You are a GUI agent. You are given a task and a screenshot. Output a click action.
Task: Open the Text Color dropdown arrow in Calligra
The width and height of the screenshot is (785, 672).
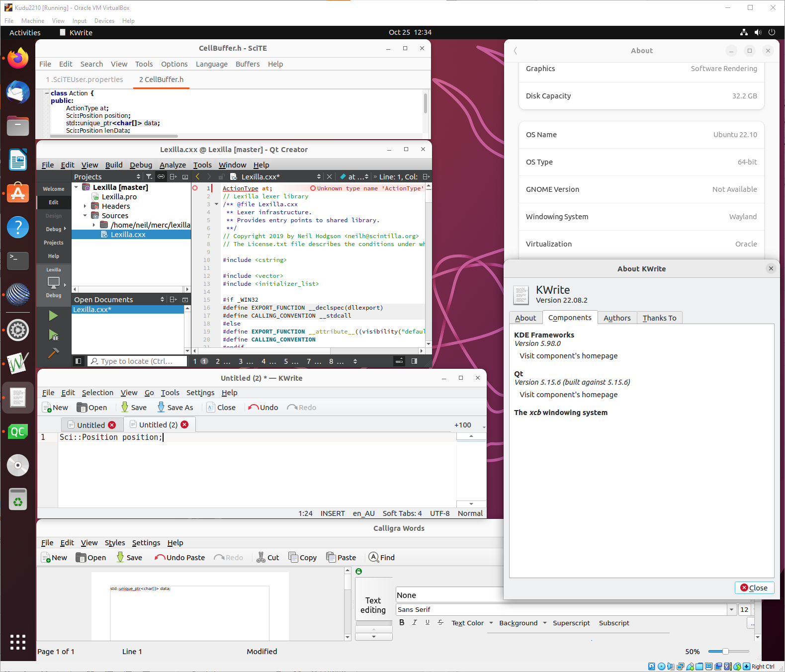point(491,623)
